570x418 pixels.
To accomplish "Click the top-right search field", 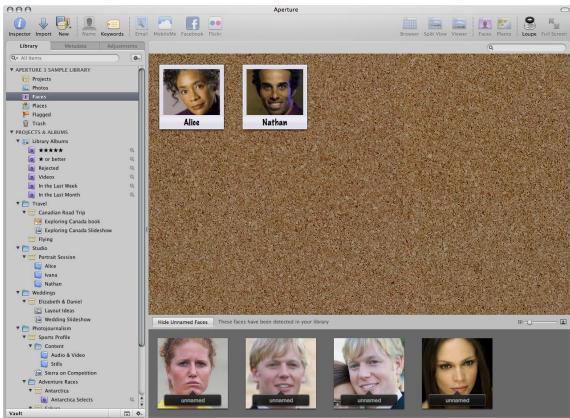I will (x=526, y=48).
